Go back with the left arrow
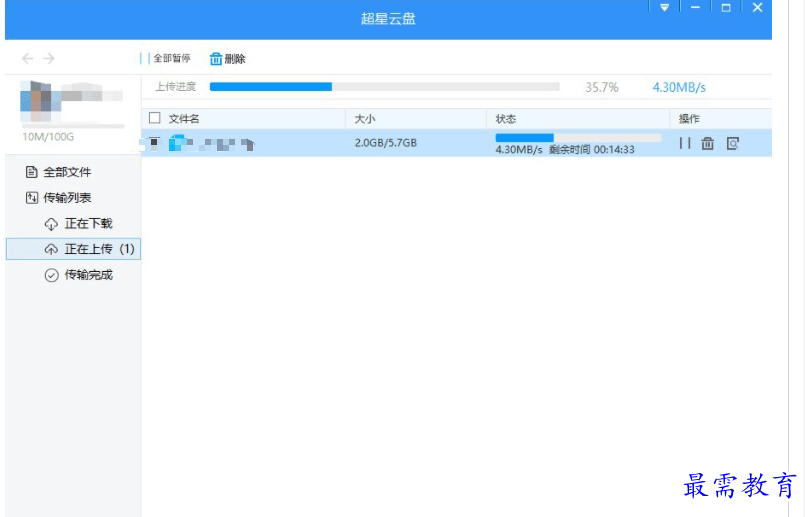 28,59
